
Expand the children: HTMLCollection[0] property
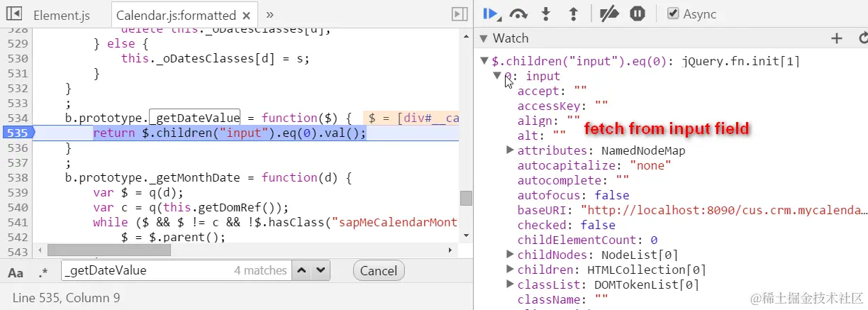click(x=509, y=270)
